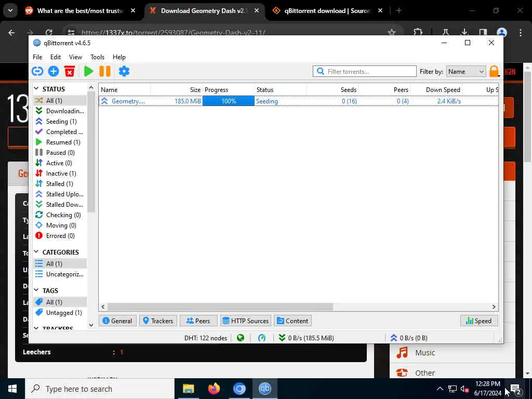Screen dimensions: 532x399
Task: Open File Explorer from the taskbar
Action: (x=188, y=389)
